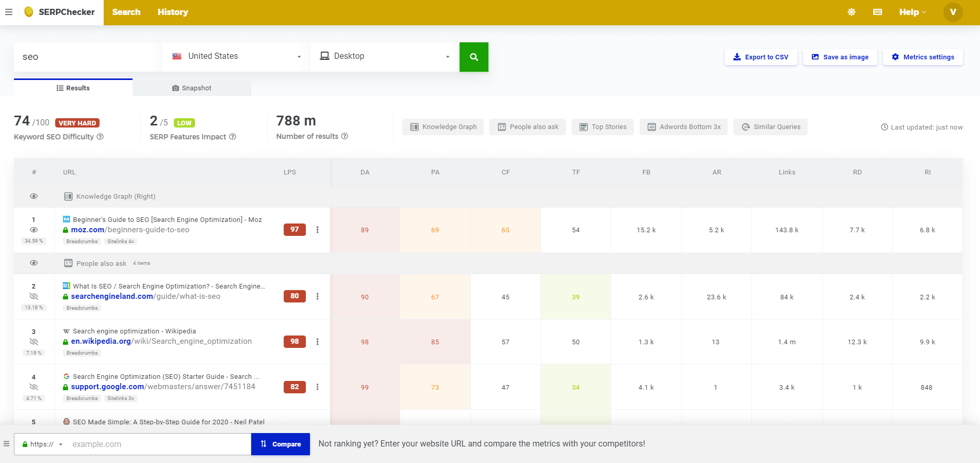Toggle visibility of Knowledge Graph row
The image size is (980, 463).
[34, 196]
